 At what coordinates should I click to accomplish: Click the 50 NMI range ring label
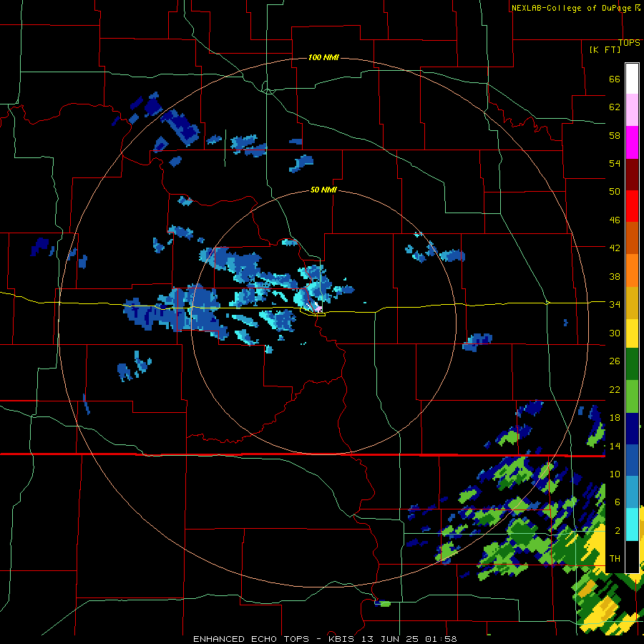point(323,190)
